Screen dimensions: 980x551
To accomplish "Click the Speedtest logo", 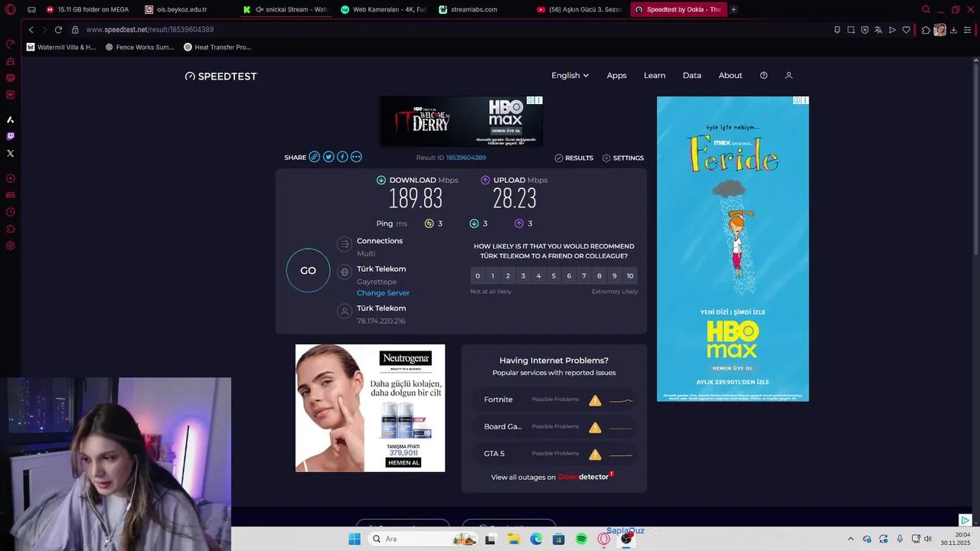I will (x=221, y=77).
